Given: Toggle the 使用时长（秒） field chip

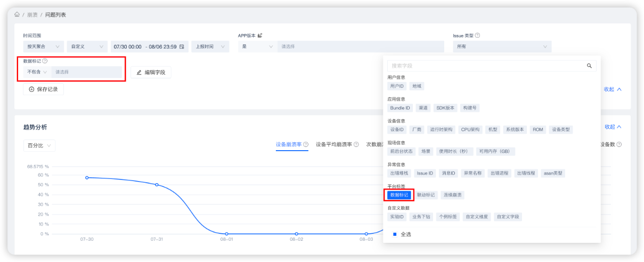Looking at the screenshot, I should [x=454, y=151].
